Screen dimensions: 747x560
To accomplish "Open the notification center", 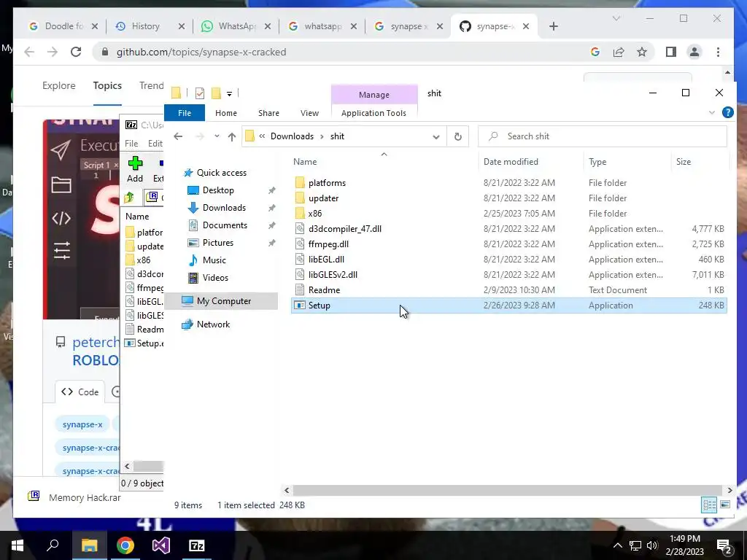I will [x=724, y=546].
